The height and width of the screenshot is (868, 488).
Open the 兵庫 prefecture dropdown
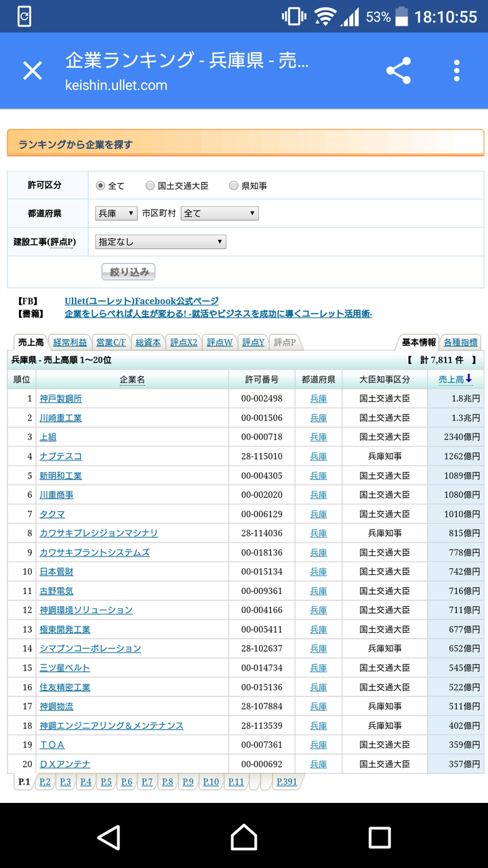click(x=116, y=214)
